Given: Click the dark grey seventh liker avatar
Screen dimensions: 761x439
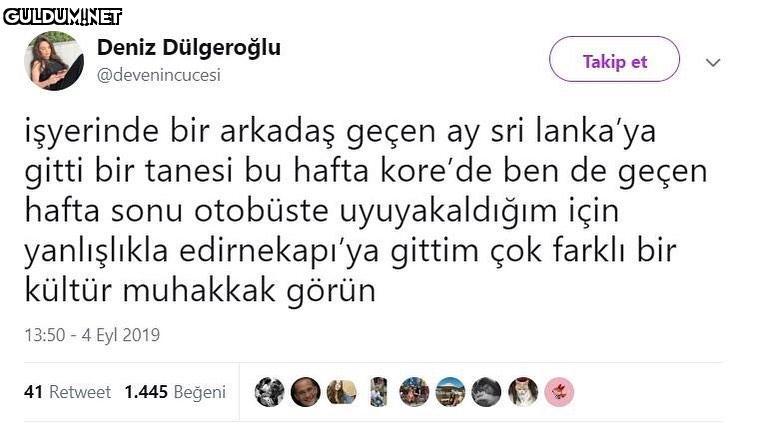Looking at the screenshot, I should click(x=486, y=391).
